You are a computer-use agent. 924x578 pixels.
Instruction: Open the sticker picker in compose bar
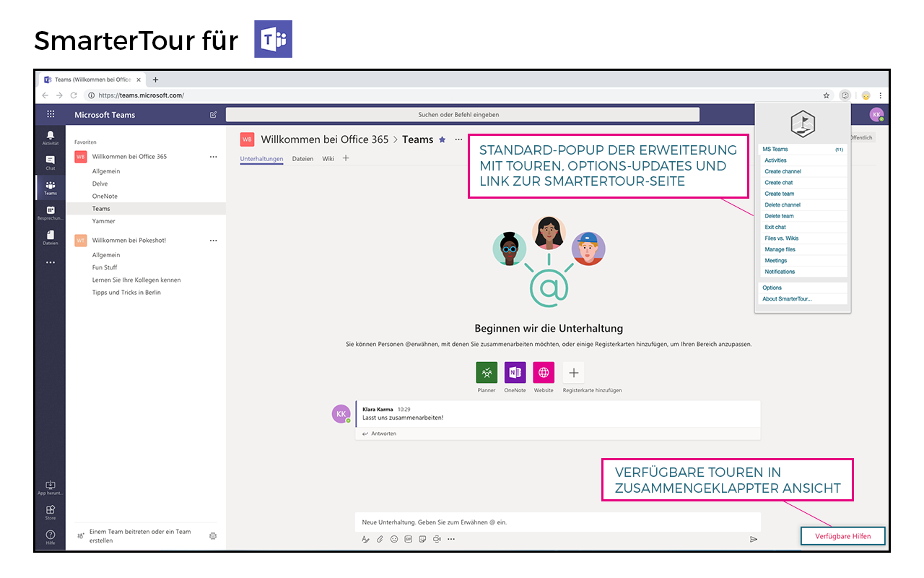[422, 539]
